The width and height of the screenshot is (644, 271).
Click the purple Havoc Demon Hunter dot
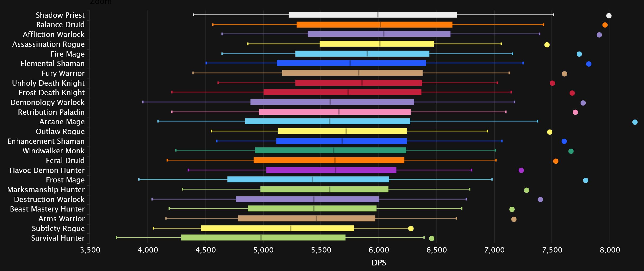click(x=521, y=170)
